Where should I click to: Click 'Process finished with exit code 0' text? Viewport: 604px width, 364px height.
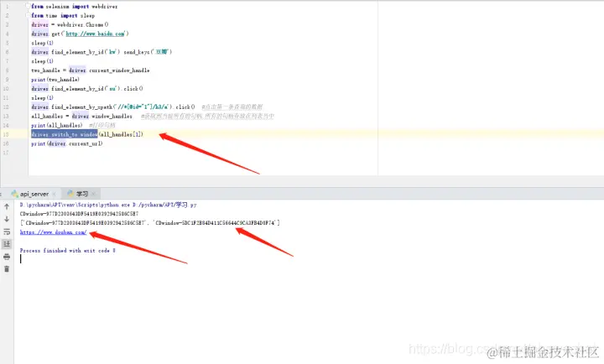coord(67,251)
